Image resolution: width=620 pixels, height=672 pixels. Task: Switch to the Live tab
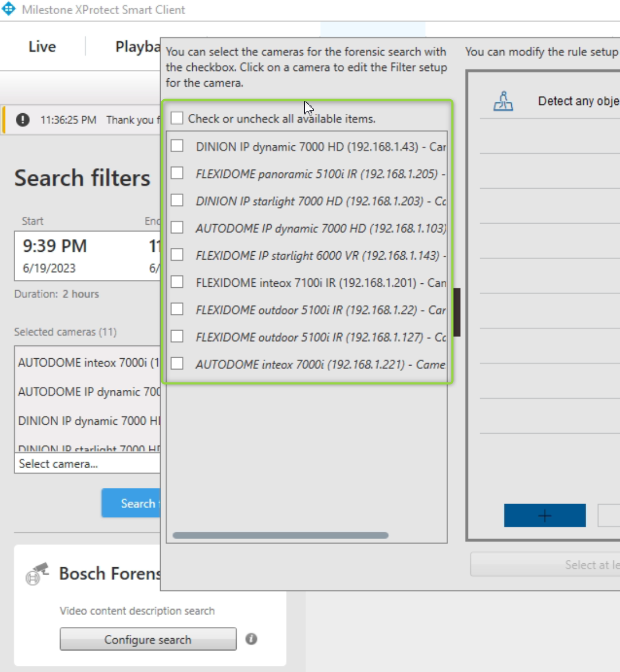41,47
